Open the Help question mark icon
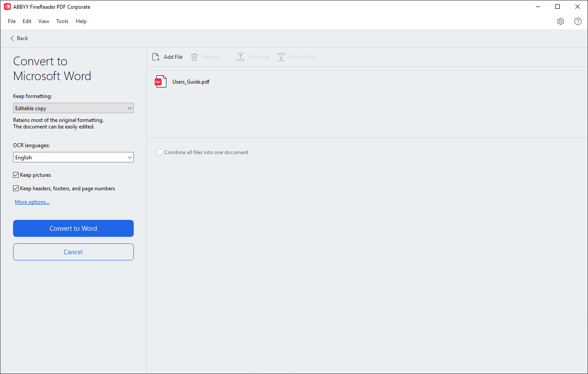The image size is (588, 374). [578, 21]
